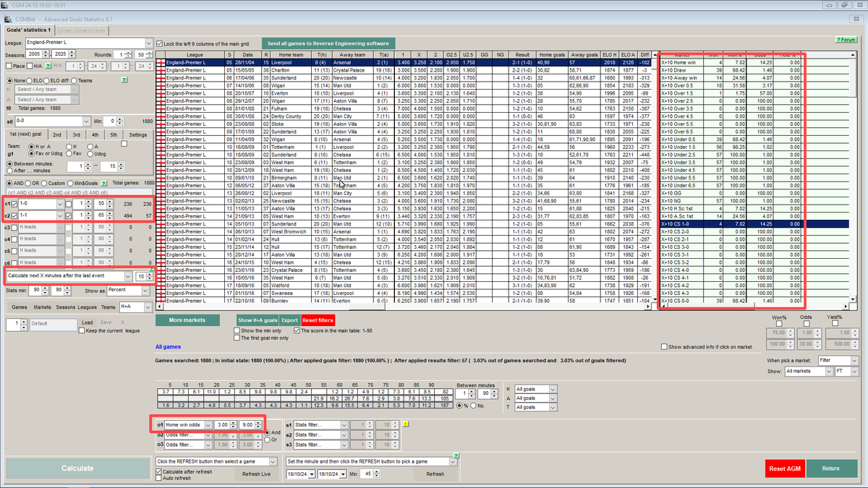Screen dimensions: 868x488
Task: Enable the Place checkbox
Action: [9, 66]
